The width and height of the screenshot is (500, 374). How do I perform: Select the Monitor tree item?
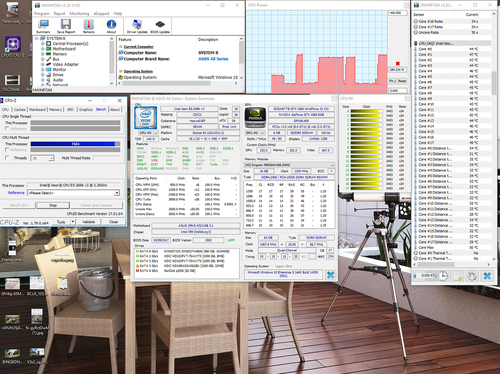(x=60, y=69)
